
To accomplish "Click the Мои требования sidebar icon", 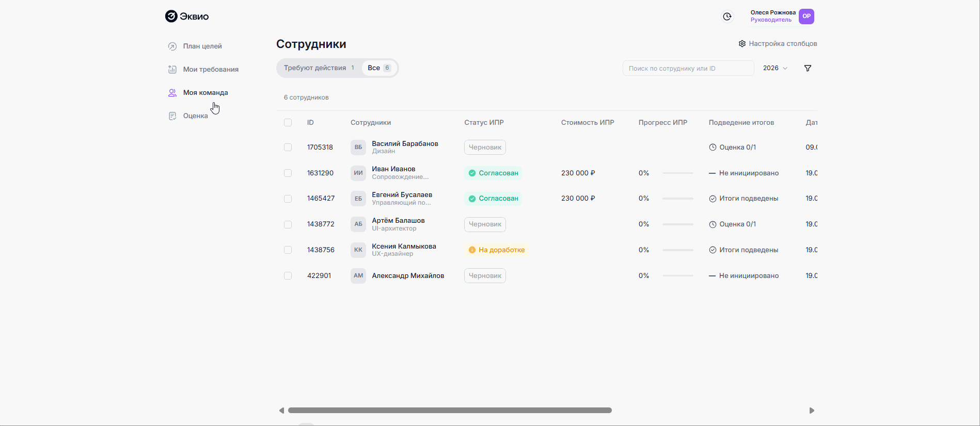I will click(x=172, y=70).
